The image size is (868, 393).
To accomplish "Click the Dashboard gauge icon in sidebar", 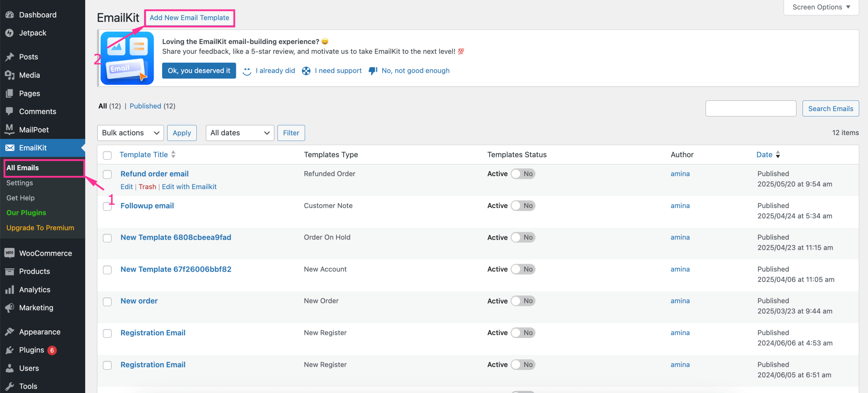I will pyautogui.click(x=9, y=15).
